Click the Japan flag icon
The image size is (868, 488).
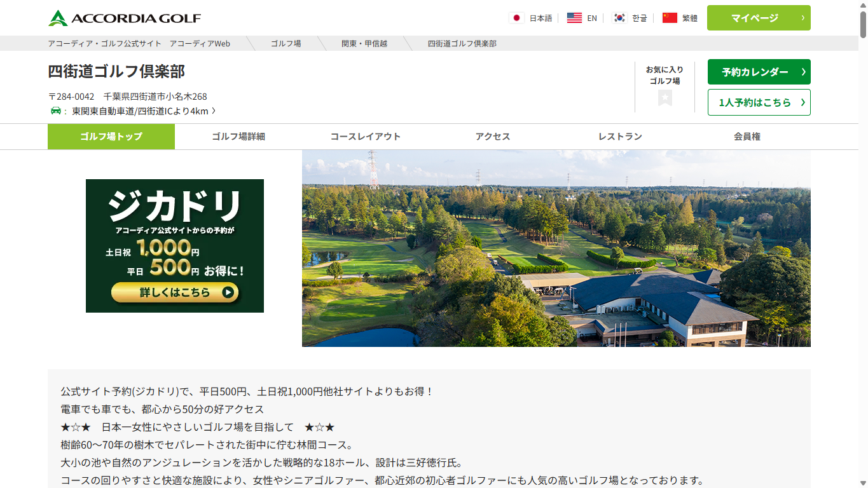pyautogui.click(x=516, y=18)
